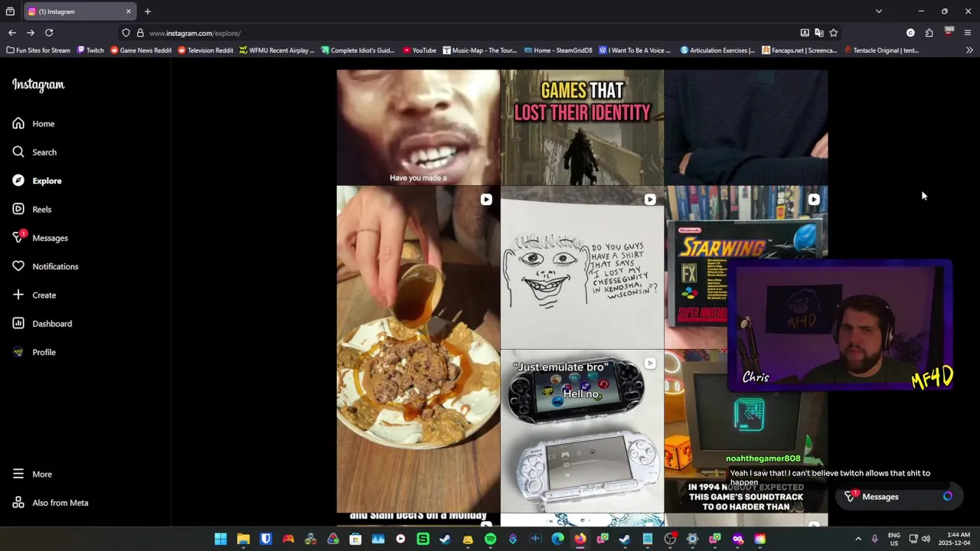Open the Games That Lost Their Identity post
This screenshot has height=551, width=980.
[582, 127]
